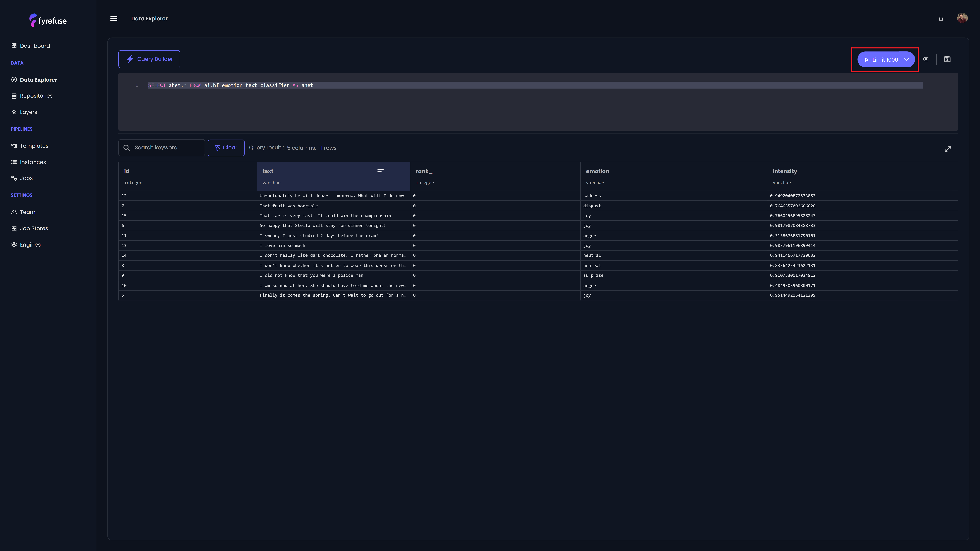Select intensity value 0.3138676881790161
The image size is (980, 551).
coord(862,236)
